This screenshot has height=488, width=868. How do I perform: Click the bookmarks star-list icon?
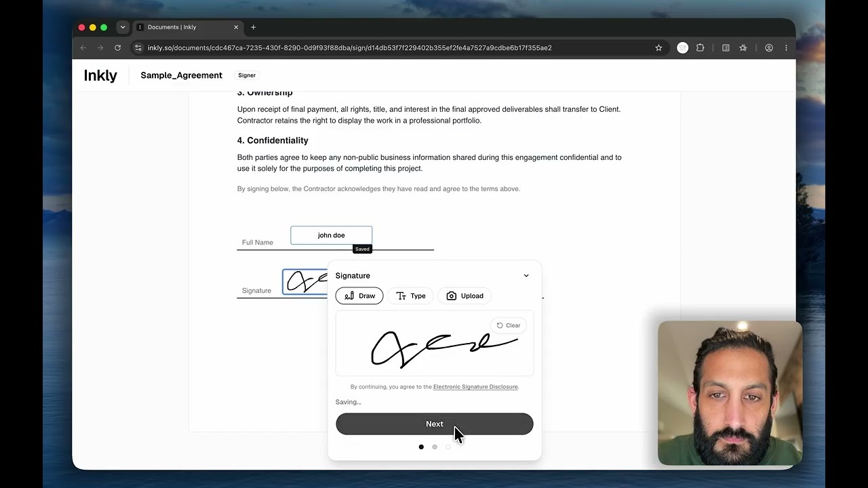point(743,48)
